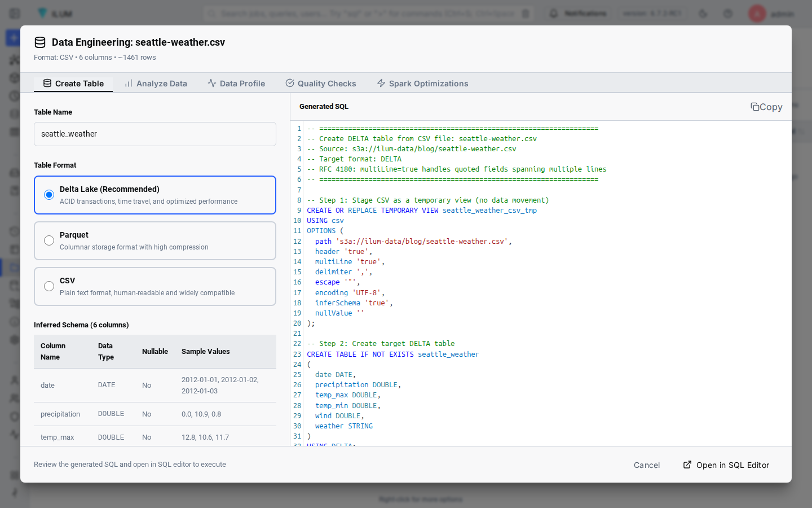
Task: Toggle the sidebar icon in the ILUM window
Action: click(15, 14)
